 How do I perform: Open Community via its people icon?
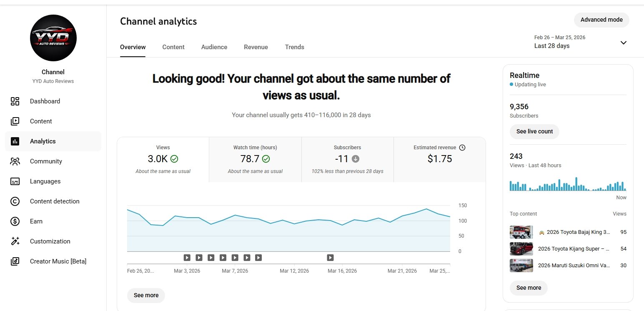click(15, 161)
